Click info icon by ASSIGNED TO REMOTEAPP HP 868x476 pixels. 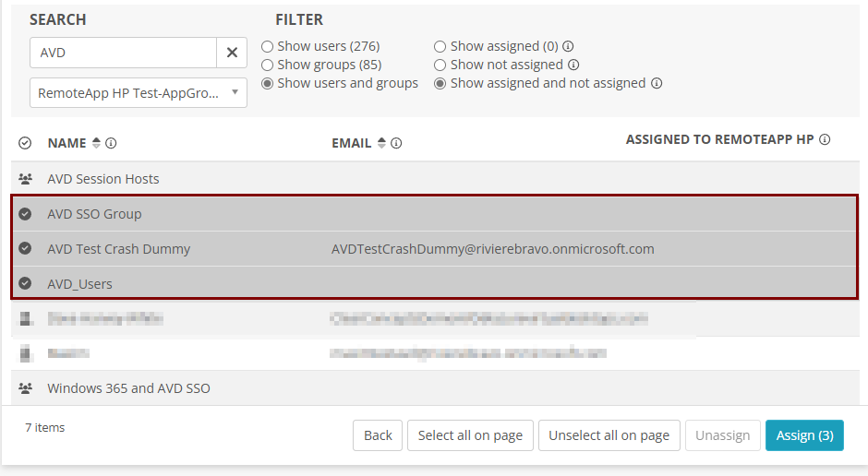click(825, 139)
